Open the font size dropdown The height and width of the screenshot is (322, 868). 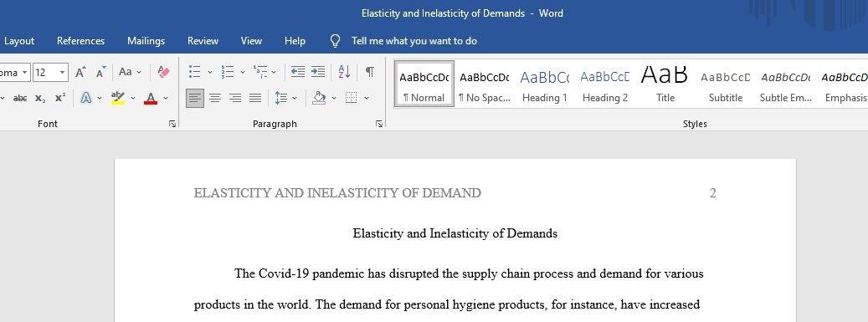click(63, 73)
